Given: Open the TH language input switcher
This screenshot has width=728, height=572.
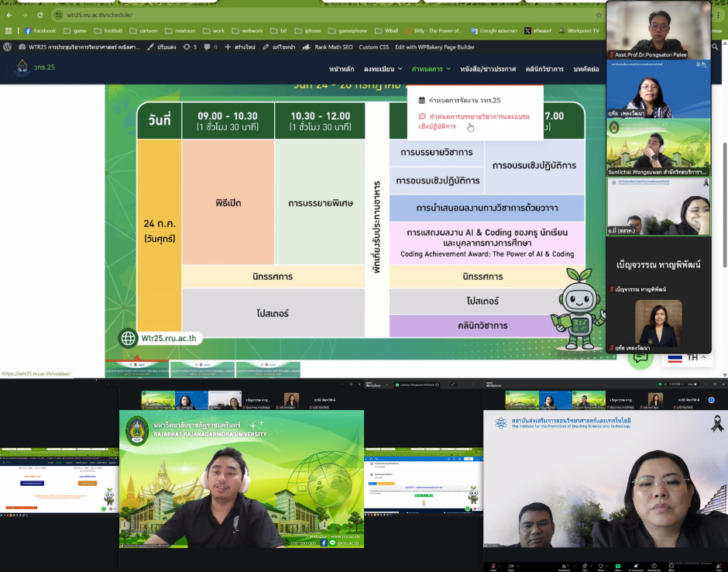Looking at the screenshot, I should tap(684, 357).
